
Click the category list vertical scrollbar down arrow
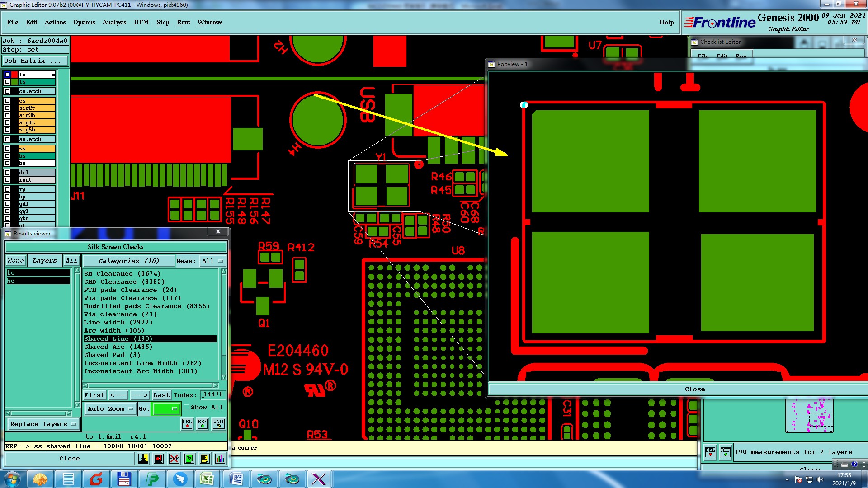223,377
